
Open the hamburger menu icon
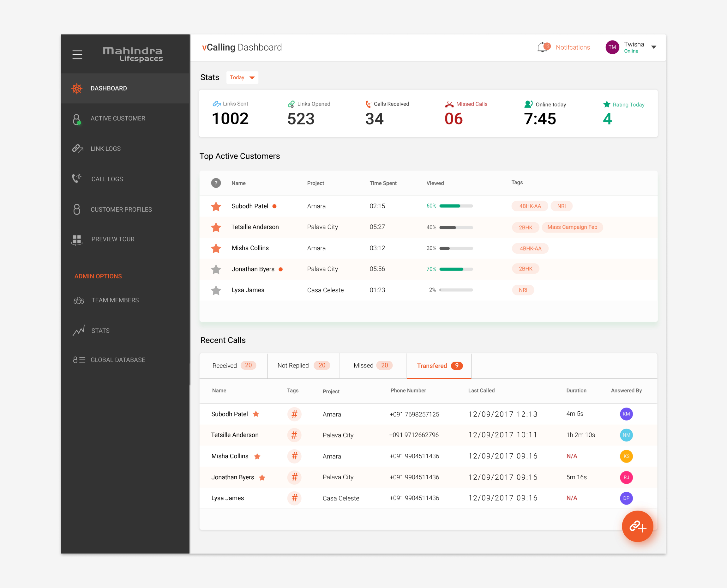click(77, 55)
